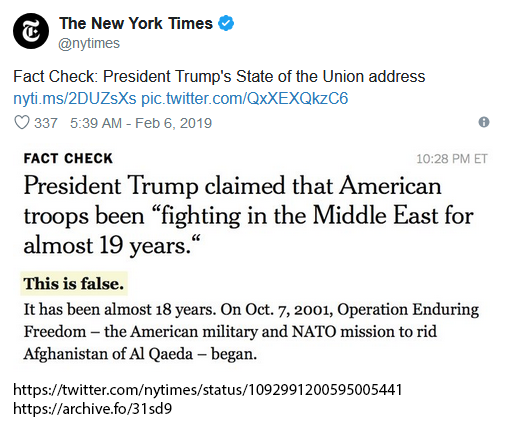Click the tweet text 'Fact Check: President Trump's'
506x430 pixels.
point(122,76)
